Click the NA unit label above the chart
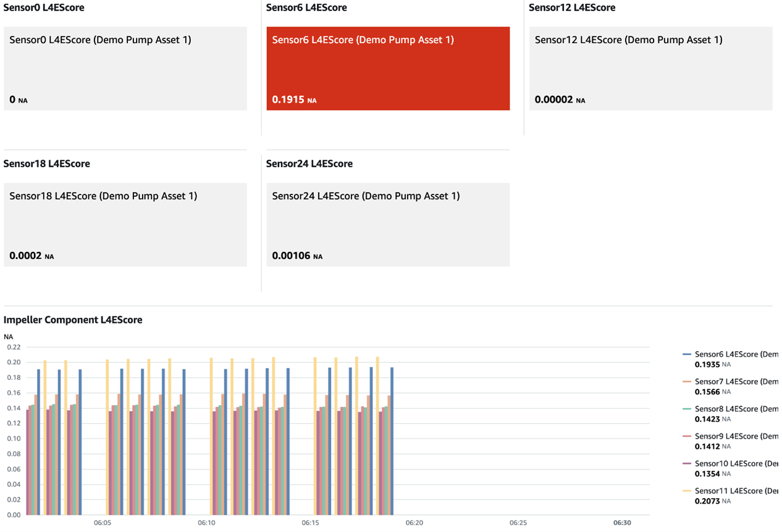This screenshot has width=782, height=532. [x=7, y=336]
